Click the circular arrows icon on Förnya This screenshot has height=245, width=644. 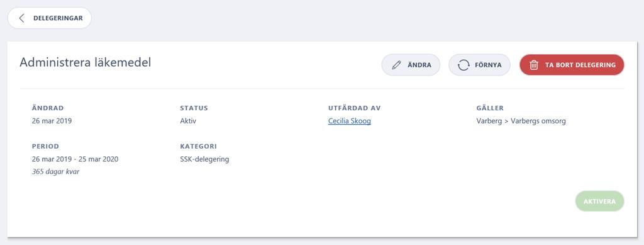[x=464, y=65]
